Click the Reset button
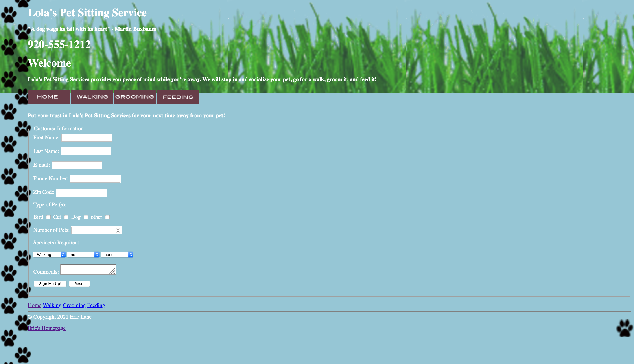 point(79,284)
